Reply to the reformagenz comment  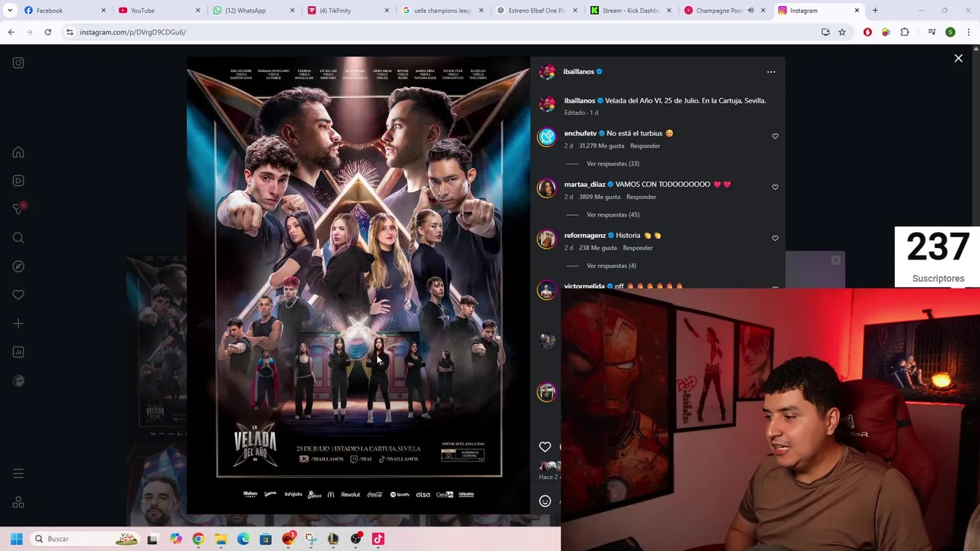638,248
